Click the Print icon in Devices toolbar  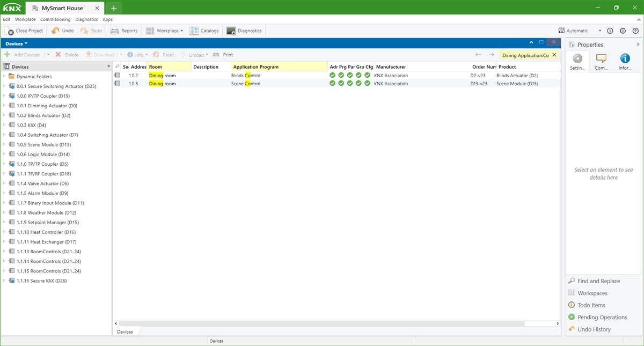[x=216, y=55]
